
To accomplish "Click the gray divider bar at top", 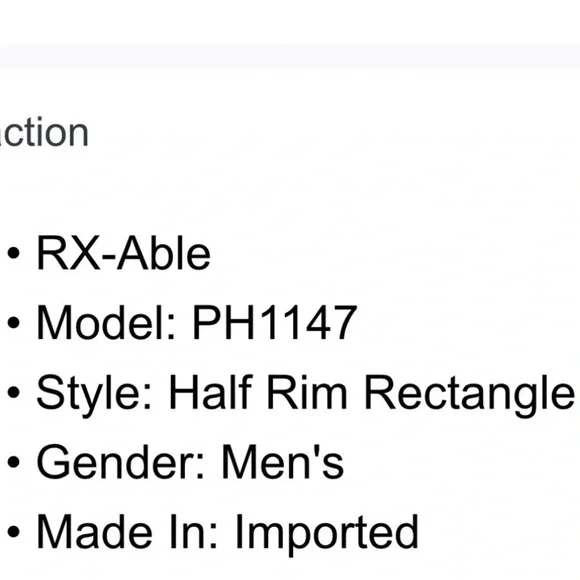I will 290,56.
